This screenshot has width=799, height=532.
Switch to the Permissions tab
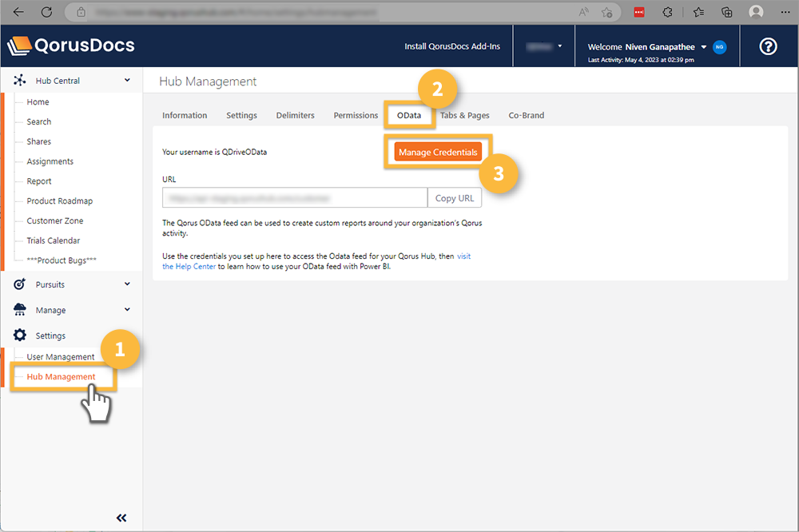(x=356, y=115)
